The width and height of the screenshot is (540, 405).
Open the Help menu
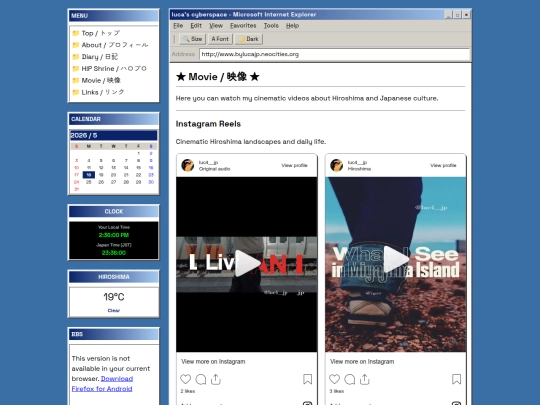tap(292, 25)
